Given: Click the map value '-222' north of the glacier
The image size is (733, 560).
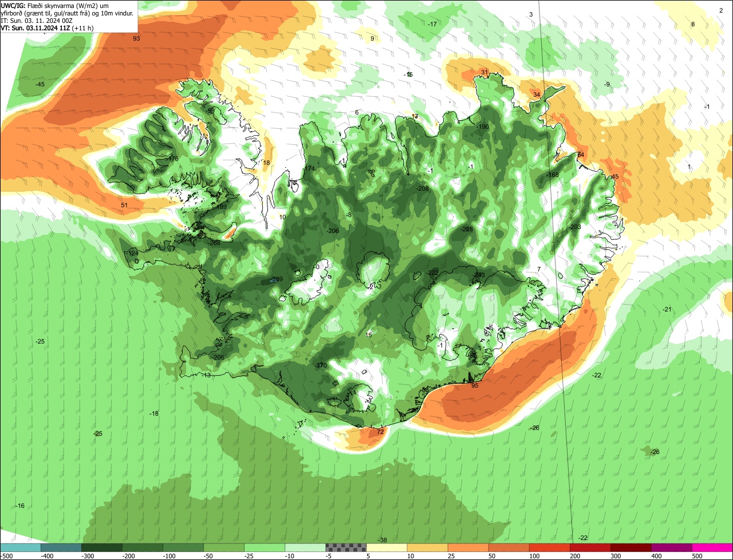Looking at the screenshot, I should coord(432,273).
